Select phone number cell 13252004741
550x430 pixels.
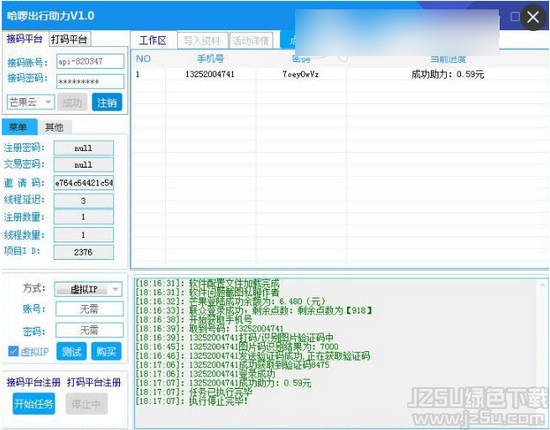click(x=210, y=74)
